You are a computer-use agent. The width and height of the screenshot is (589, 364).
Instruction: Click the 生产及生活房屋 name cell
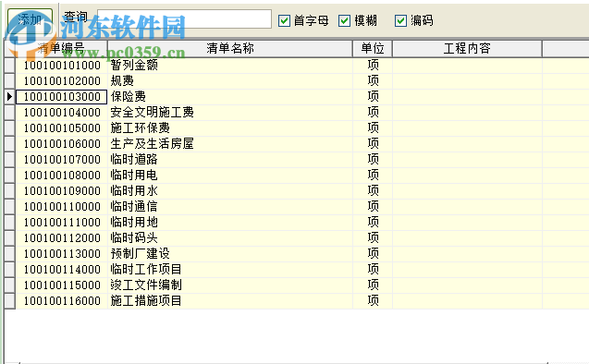(x=230, y=144)
